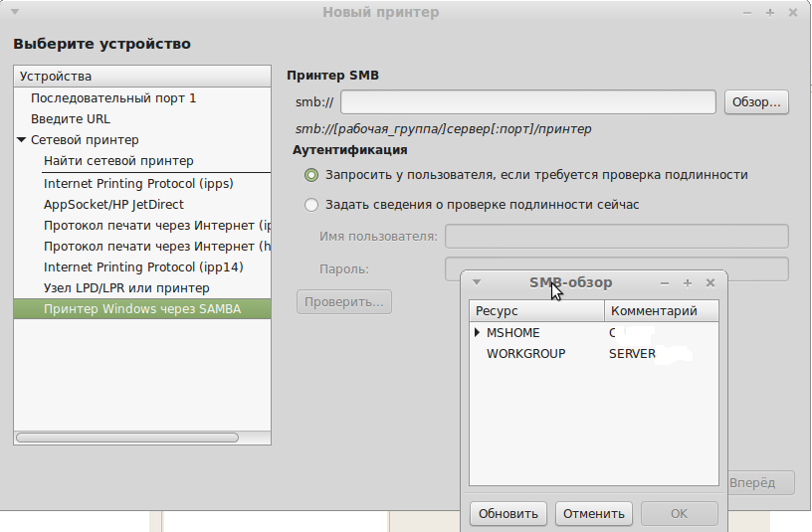Select 'Задать сведения о проверке подлинности сейчас' option
Image resolution: width=812 pixels, height=532 pixels.
pos(311,205)
